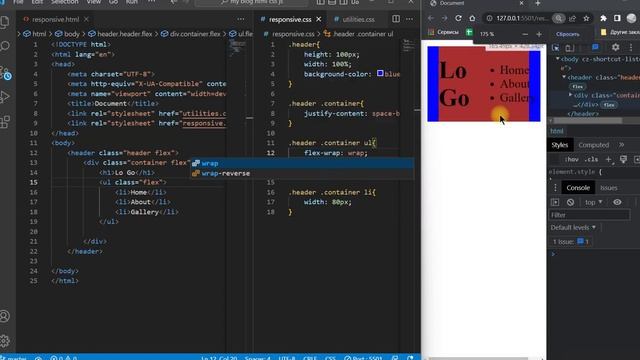Viewport: 640px width, 360px height.
Task: Open the Сервисы bookmark
Action: pyautogui.click(x=444, y=32)
